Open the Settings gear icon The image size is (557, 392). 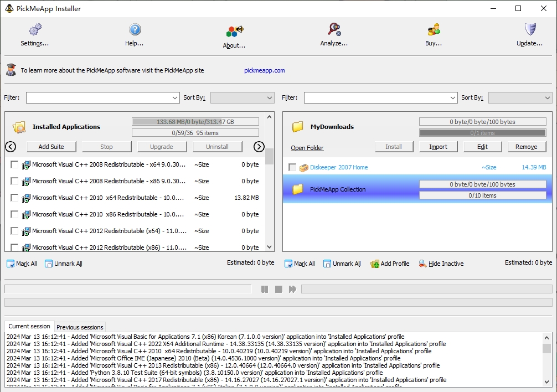[x=35, y=30]
